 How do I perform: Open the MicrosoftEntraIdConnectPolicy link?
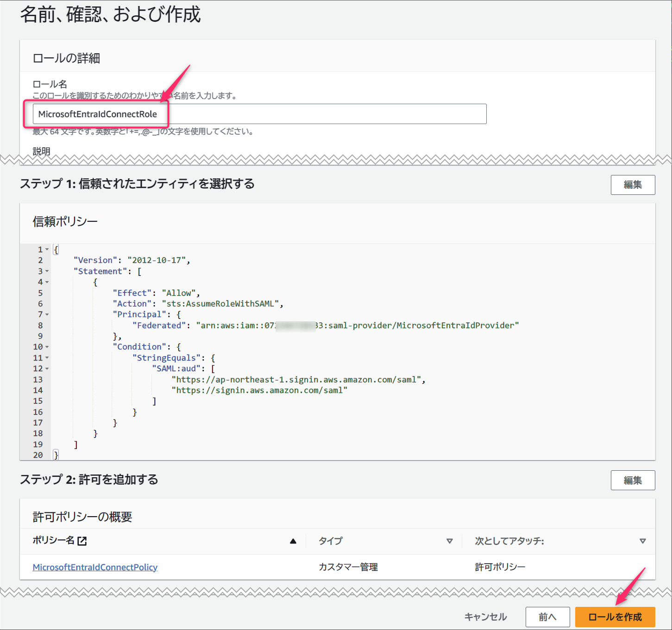point(95,567)
